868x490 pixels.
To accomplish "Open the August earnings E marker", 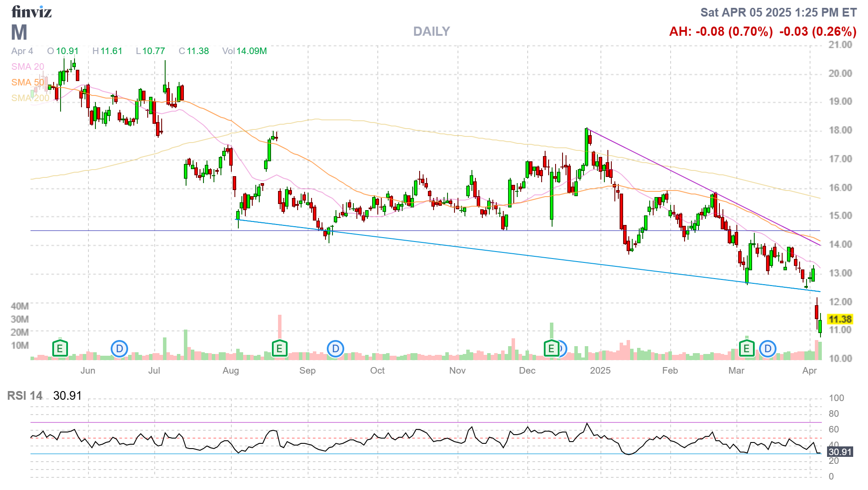I will (x=279, y=348).
